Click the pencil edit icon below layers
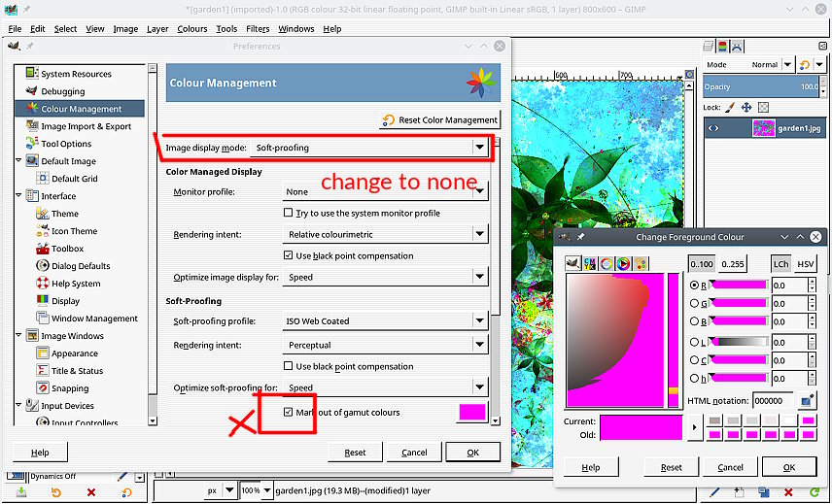 point(714,493)
